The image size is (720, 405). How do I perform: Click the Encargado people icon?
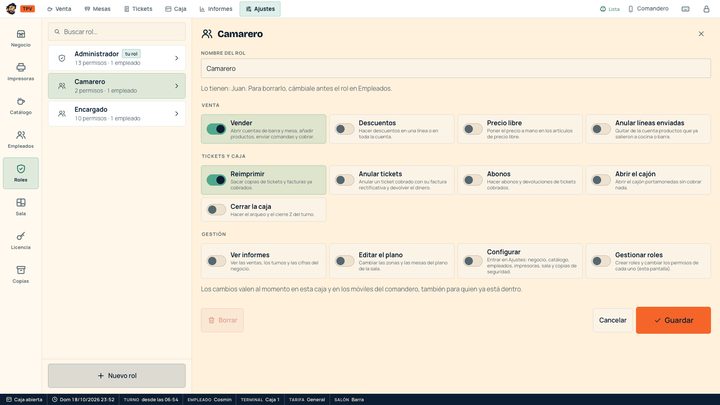62,114
